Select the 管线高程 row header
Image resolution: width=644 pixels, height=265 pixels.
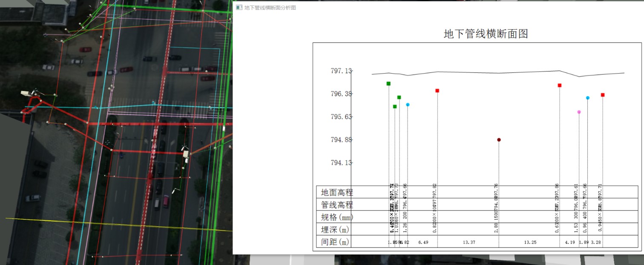337,205
